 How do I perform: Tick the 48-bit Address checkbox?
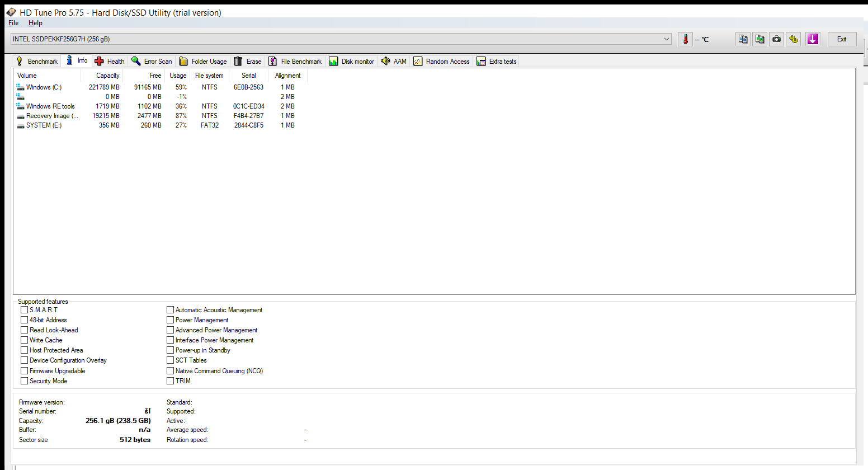24,320
